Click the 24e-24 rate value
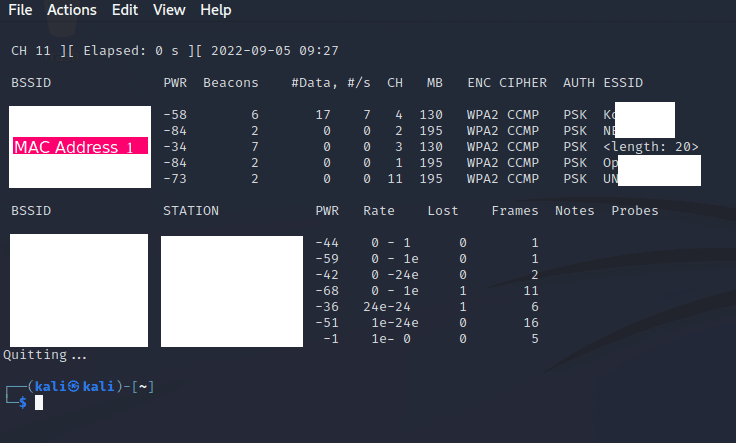The height and width of the screenshot is (443, 736). point(387,307)
